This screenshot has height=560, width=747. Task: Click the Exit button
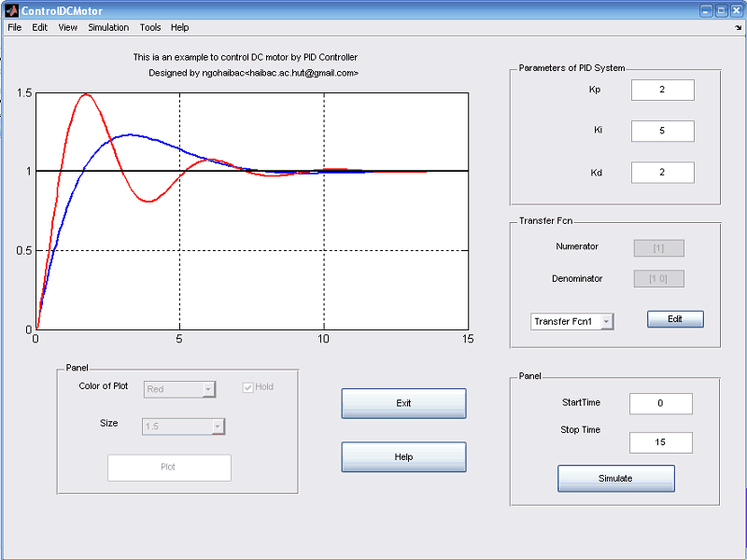(x=403, y=403)
